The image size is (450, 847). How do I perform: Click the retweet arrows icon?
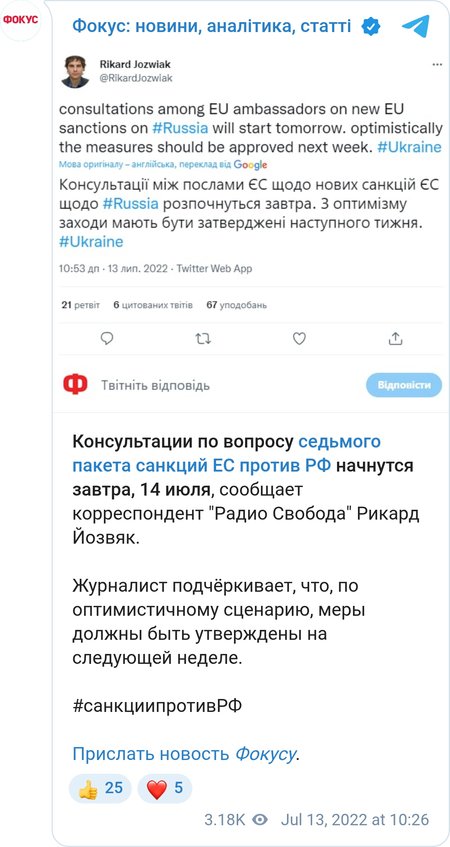(203, 339)
